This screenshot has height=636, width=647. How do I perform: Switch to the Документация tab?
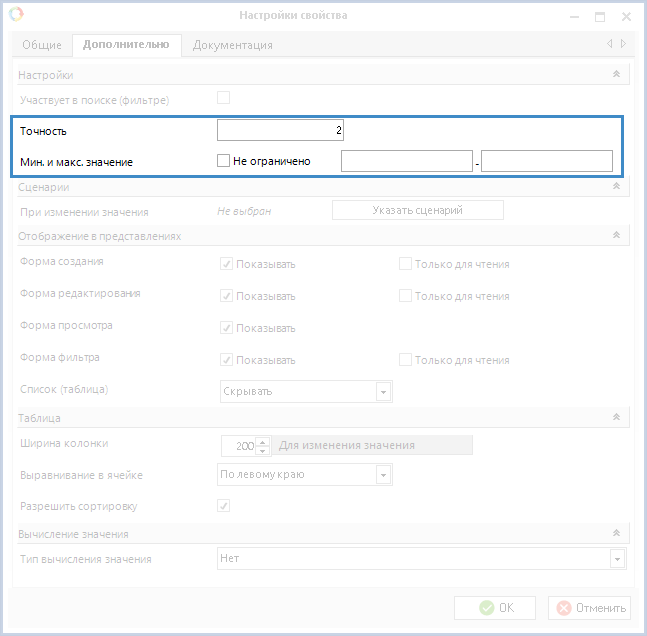point(232,45)
